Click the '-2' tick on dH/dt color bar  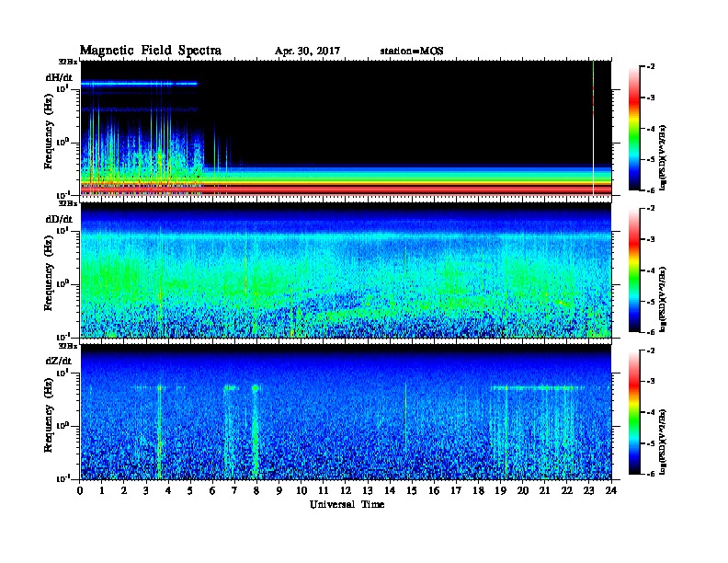651,67
